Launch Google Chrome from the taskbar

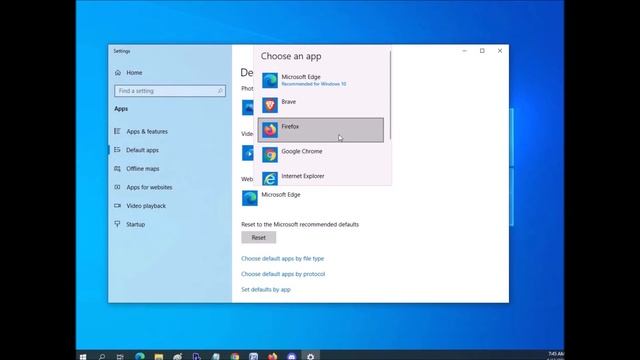(235, 357)
